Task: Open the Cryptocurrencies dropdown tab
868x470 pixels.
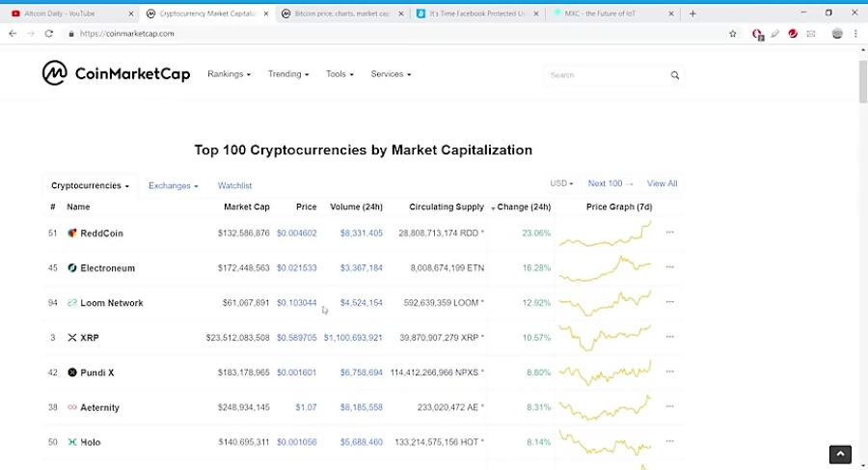Action: click(90, 185)
